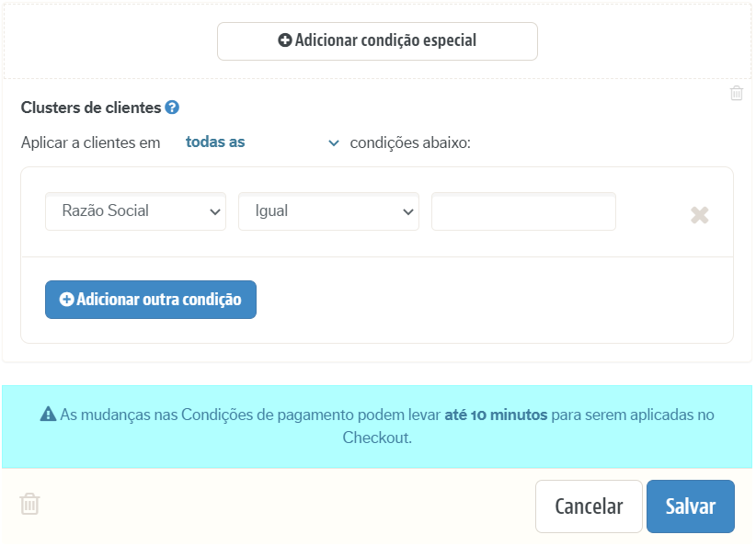
Task: Click the blue chevron next to todas as
Action: 333,143
